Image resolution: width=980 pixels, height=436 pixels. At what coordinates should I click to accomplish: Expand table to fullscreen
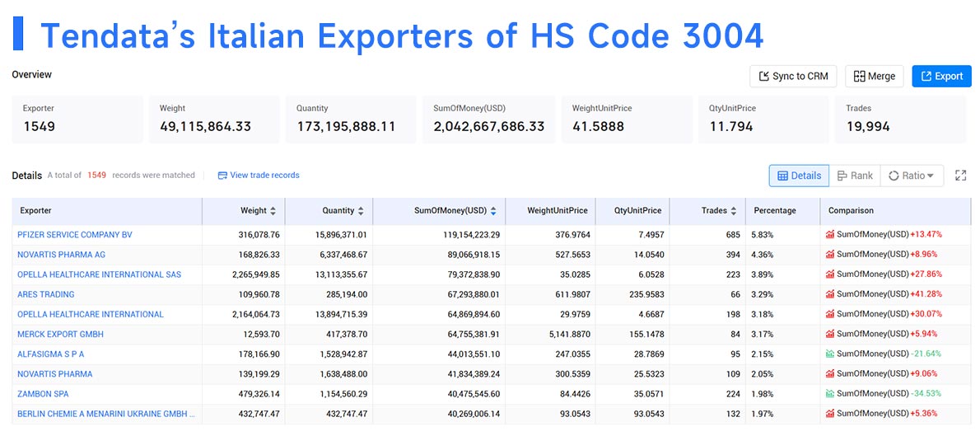point(960,176)
